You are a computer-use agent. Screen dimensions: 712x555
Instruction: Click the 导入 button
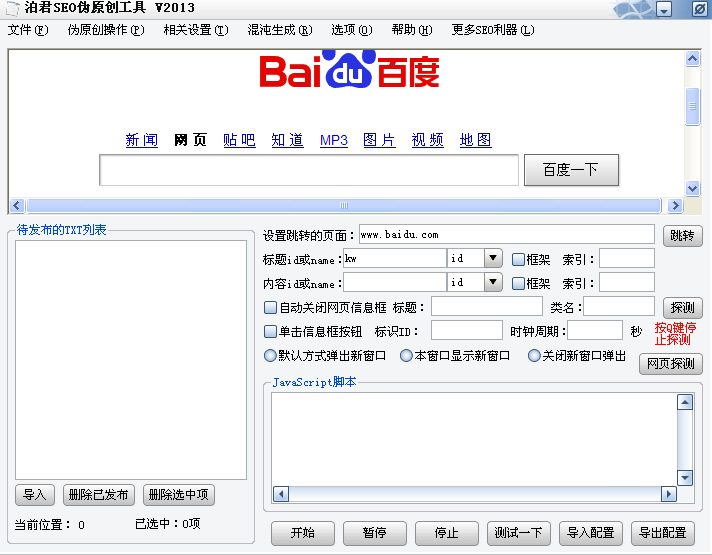35,495
